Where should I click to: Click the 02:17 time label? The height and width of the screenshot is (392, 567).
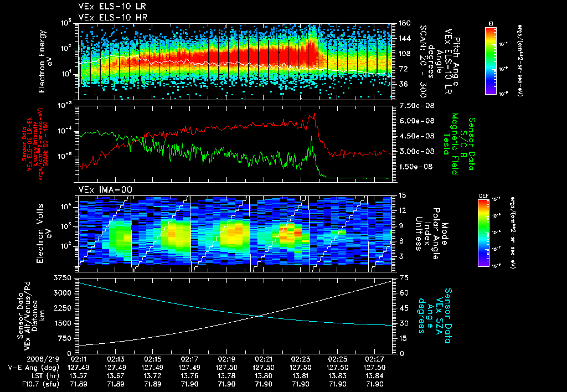click(x=189, y=359)
